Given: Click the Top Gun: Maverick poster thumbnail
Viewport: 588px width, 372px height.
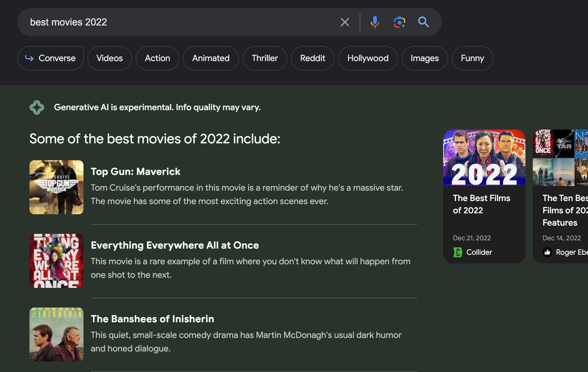Looking at the screenshot, I should coord(56,187).
